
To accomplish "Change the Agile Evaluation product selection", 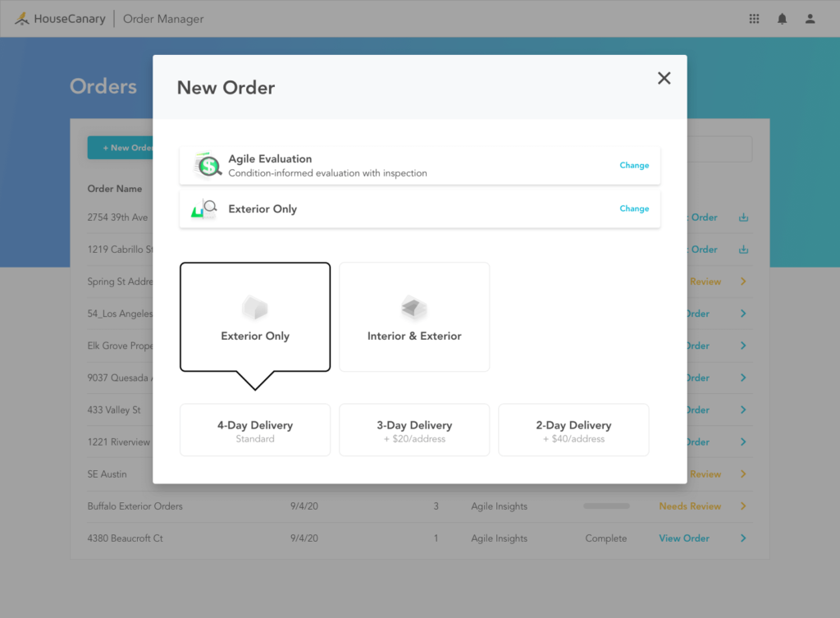I will pos(634,166).
